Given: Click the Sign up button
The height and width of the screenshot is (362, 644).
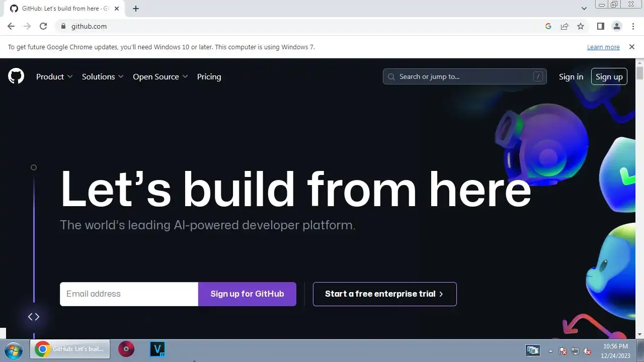Looking at the screenshot, I should tap(609, 76).
